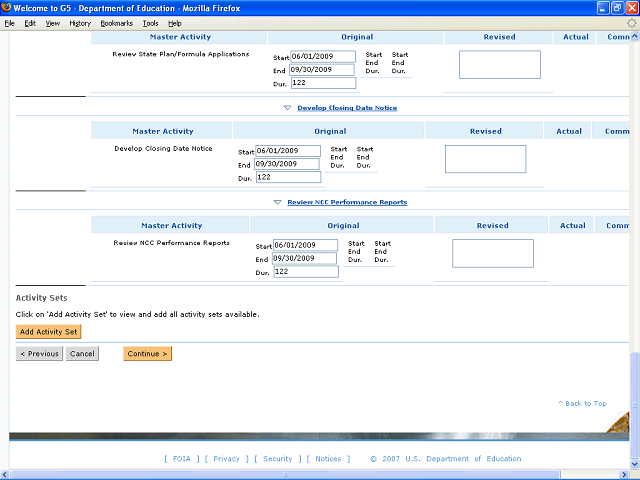Open the FOIA footer link
The height and width of the screenshot is (480, 640).
180,459
